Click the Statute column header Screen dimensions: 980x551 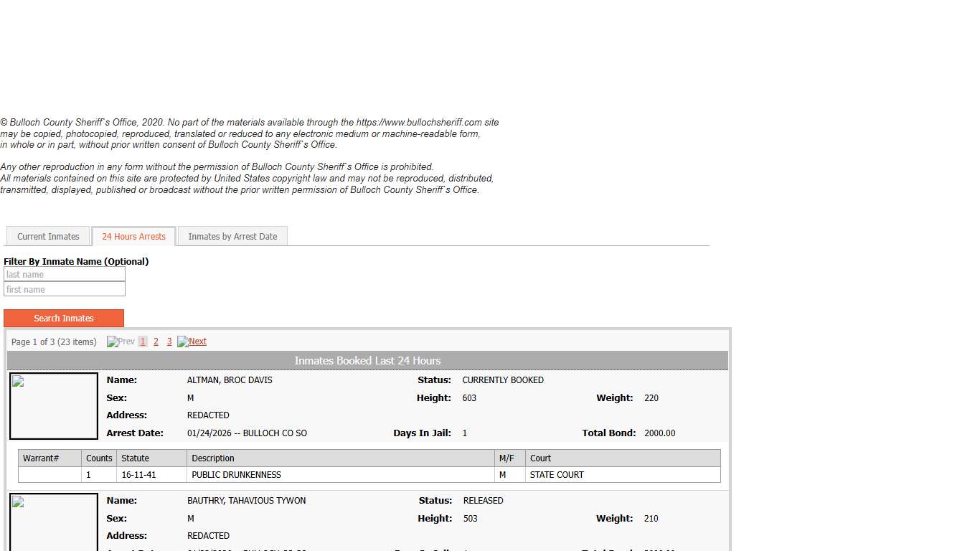(136, 458)
